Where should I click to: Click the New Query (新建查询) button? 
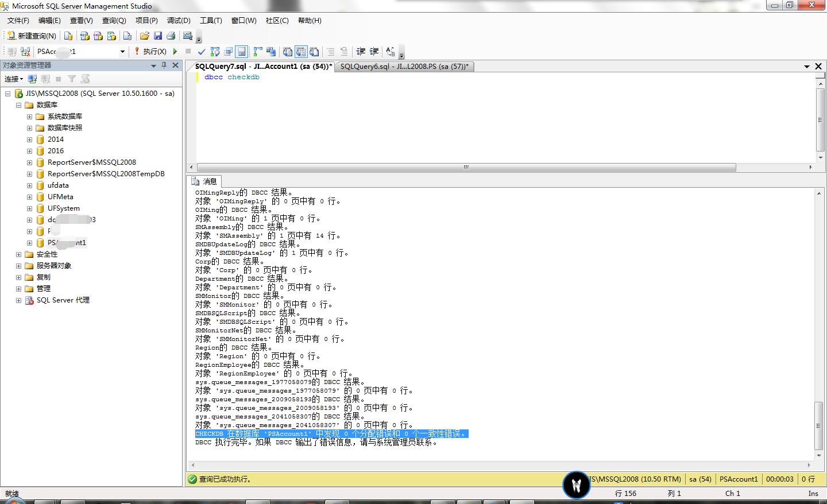pos(32,36)
